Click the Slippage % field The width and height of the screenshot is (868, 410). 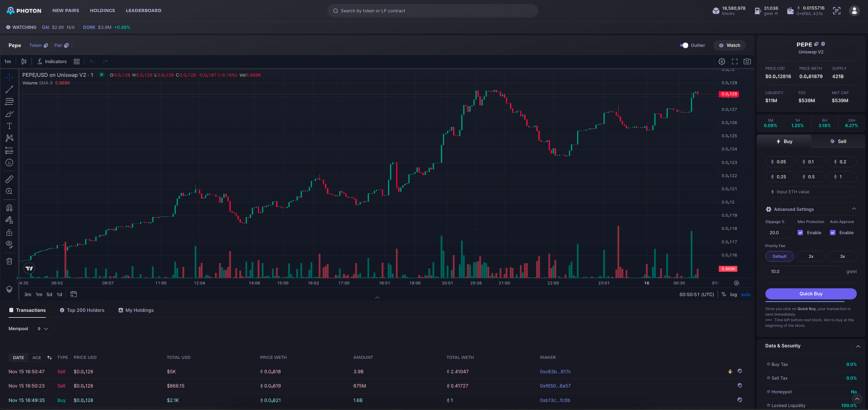click(x=778, y=233)
